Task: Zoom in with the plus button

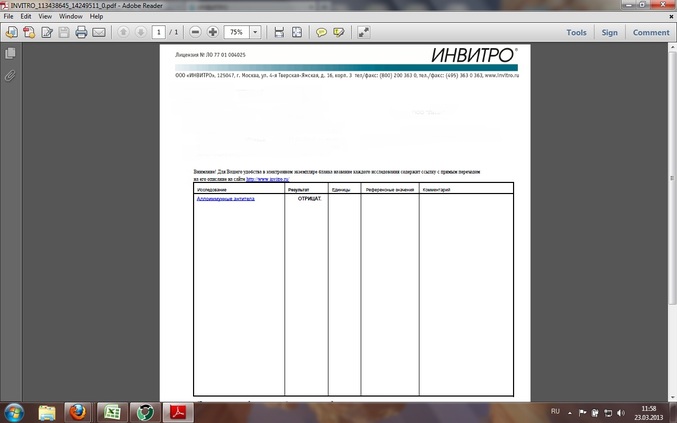Action: coord(213,32)
